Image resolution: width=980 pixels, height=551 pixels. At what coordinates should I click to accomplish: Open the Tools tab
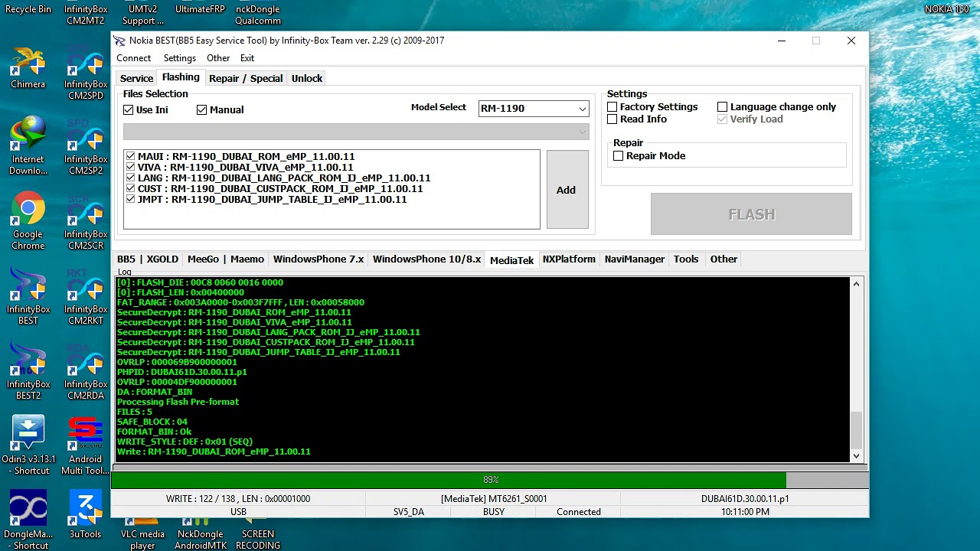point(686,259)
